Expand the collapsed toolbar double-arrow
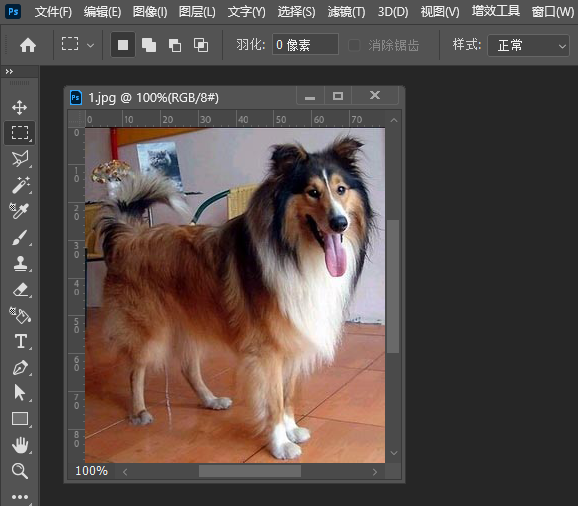Screen dimensions: 578x506 [x=9, y=71]
